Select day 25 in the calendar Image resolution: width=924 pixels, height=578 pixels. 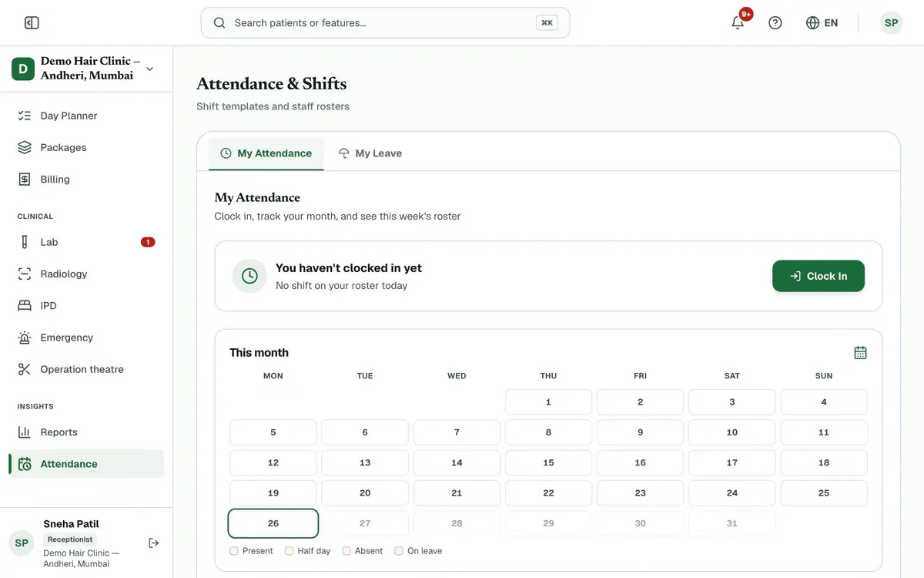(824, 493)
